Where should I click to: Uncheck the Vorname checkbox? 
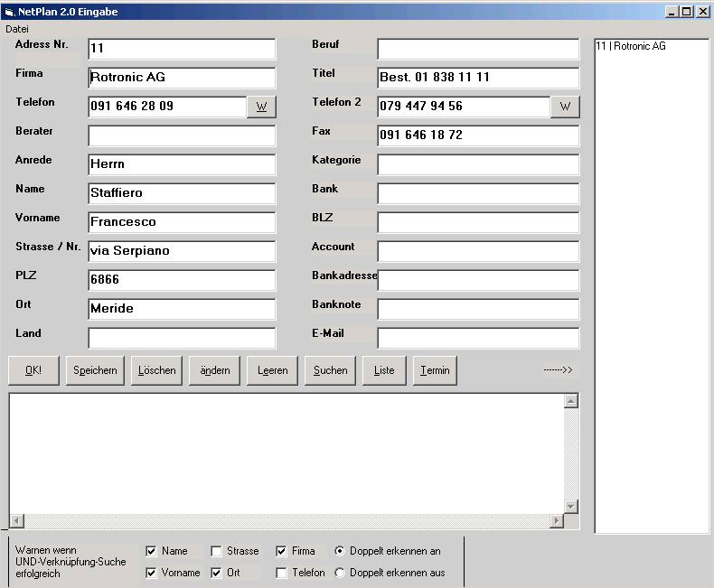151,573
